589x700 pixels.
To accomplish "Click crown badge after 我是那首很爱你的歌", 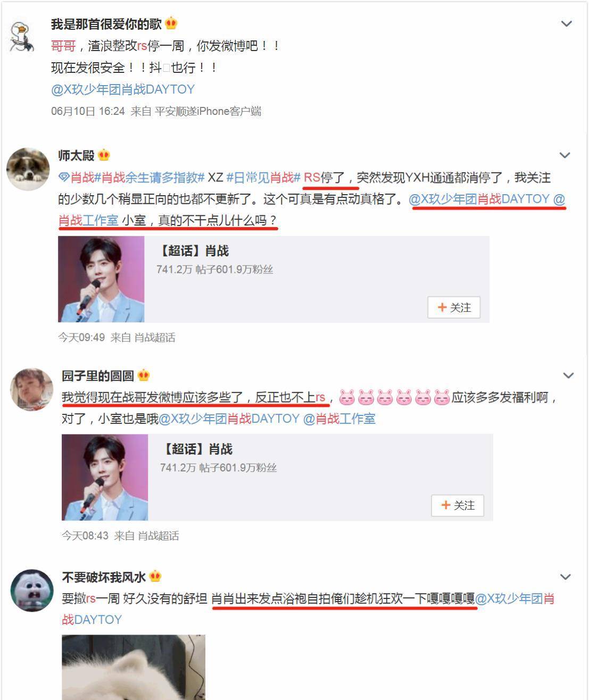I will [171, 23].
